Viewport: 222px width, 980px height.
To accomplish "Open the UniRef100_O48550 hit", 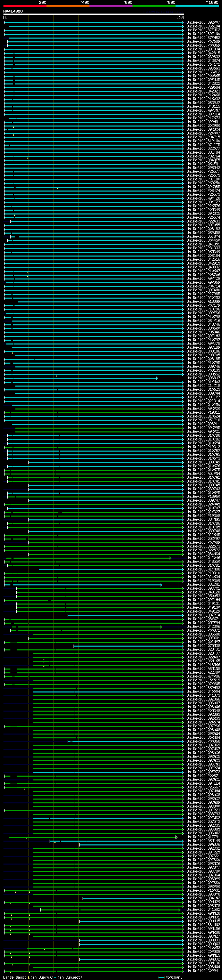I will click(x=203, y=561).
